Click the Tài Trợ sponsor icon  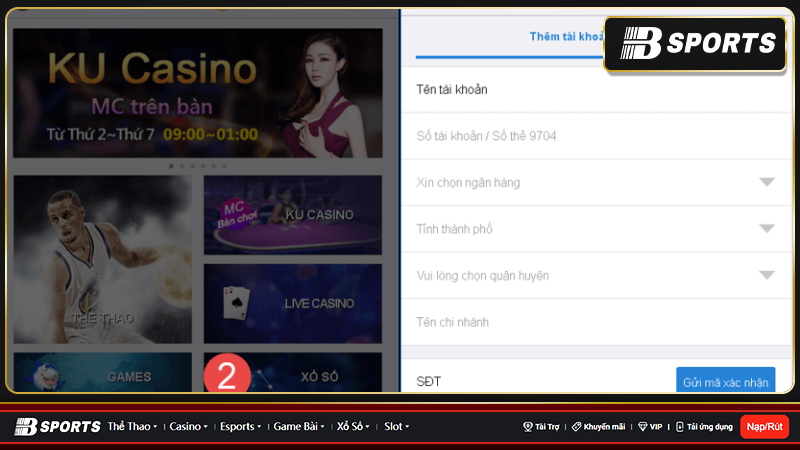[528, 427]
